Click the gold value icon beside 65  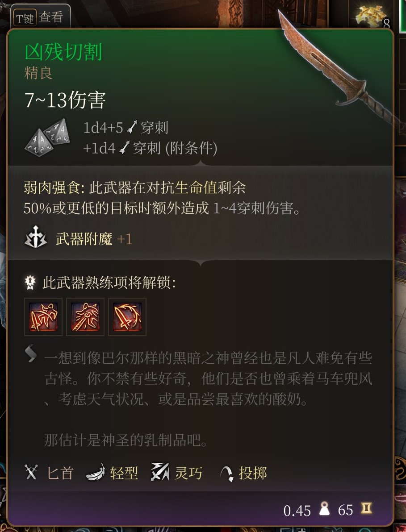[x=366, y=508]
